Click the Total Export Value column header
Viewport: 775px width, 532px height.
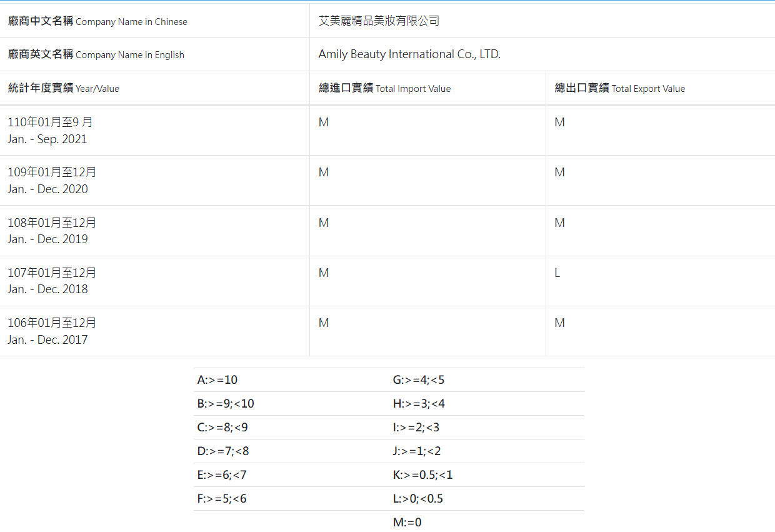click(619, 88)
